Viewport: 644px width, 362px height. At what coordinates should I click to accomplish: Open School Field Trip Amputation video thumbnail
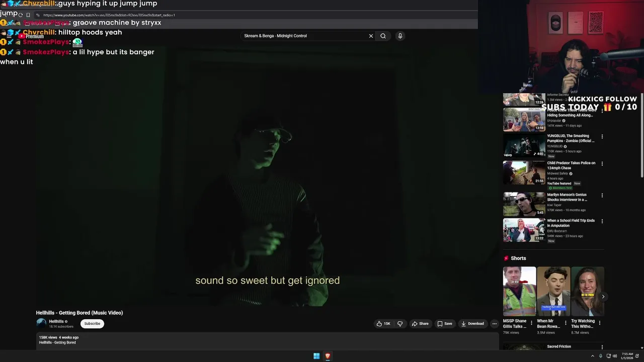pyautogui.click(x=524, y=230)
